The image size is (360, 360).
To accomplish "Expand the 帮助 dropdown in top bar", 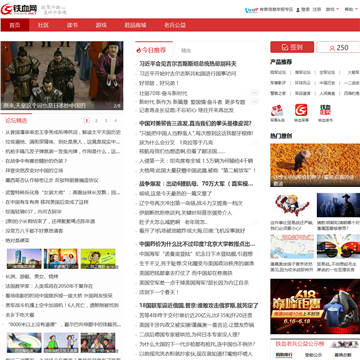I will pyautogui.click(x=350, y=10).
